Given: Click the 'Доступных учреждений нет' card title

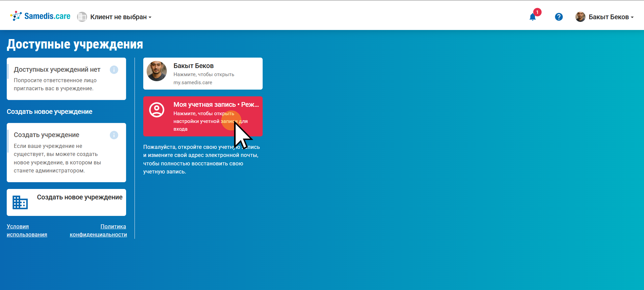Looking at the screenshot, I should point(57,69).
